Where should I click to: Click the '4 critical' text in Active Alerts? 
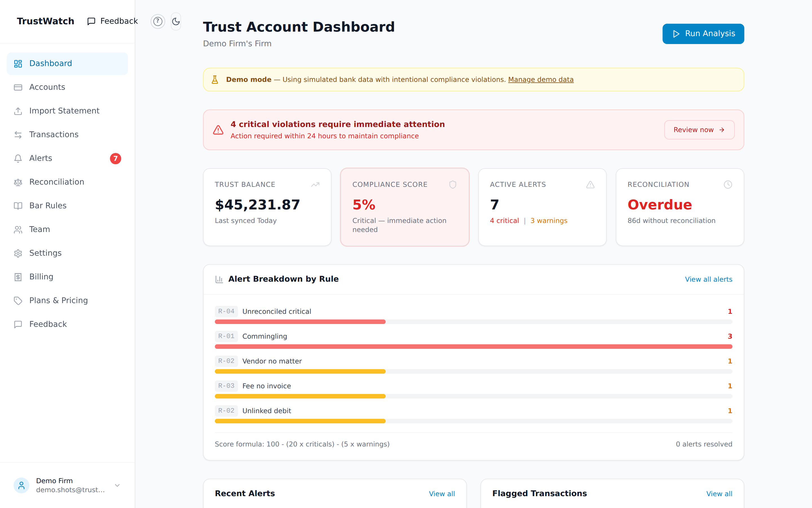tap(504, 221)
